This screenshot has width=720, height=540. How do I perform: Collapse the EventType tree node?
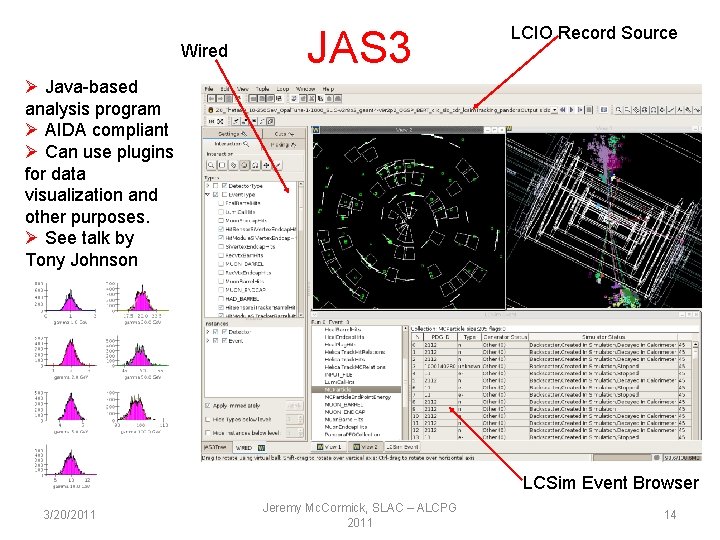pyautogui.click(x=208, y=194)
